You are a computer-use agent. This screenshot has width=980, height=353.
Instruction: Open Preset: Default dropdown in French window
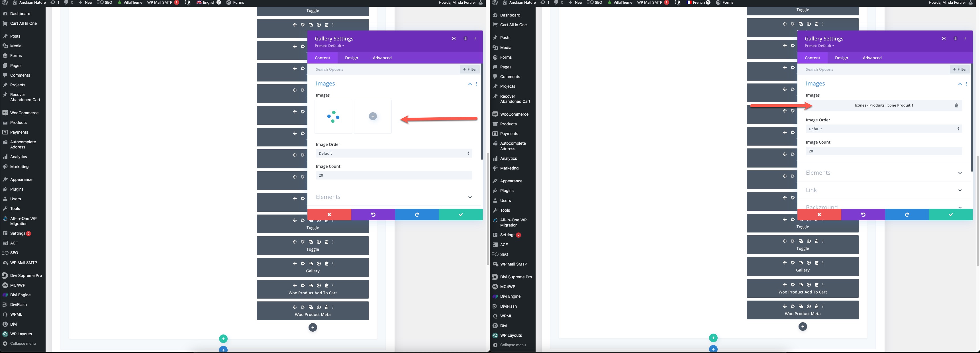click(819, 46)
